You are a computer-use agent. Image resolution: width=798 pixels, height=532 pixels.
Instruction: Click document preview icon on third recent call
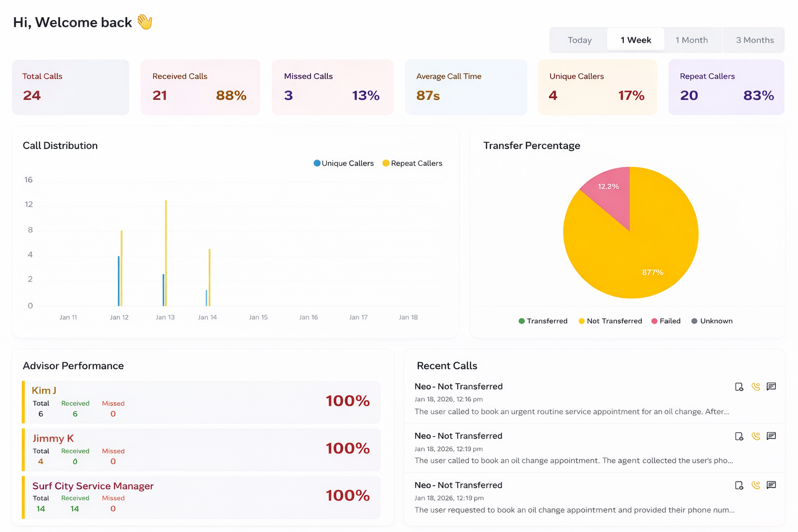point(739,485)
